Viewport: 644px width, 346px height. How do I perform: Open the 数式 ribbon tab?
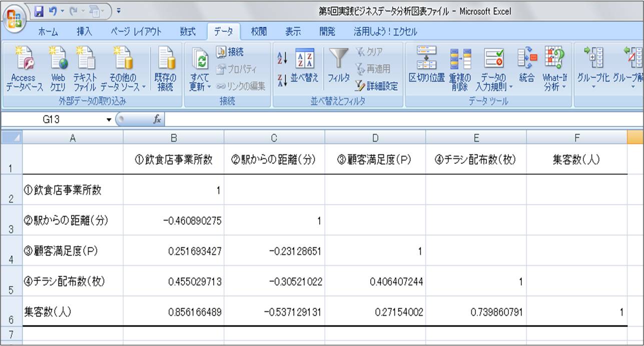[188, 31]
